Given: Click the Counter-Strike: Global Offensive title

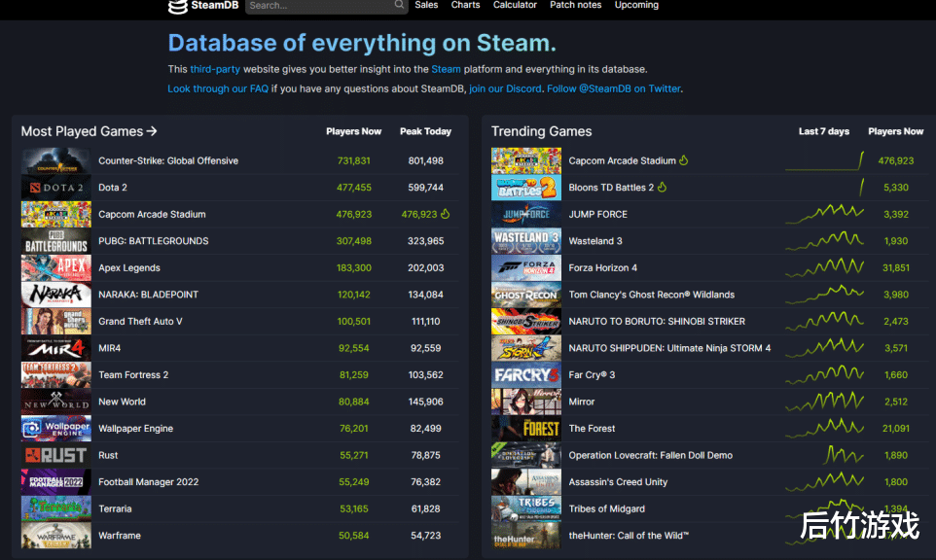Looking at the screenshot, I should point(168,160).
